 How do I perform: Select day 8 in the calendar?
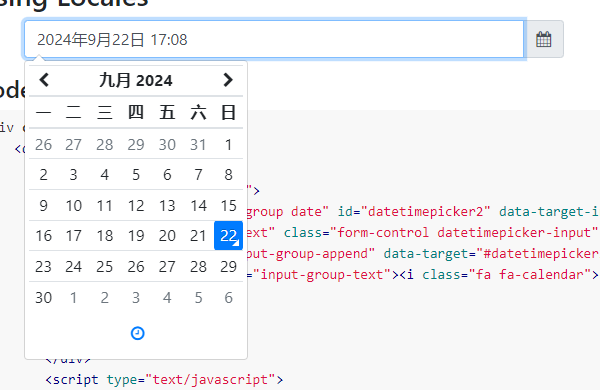click(x=228, y=175)
